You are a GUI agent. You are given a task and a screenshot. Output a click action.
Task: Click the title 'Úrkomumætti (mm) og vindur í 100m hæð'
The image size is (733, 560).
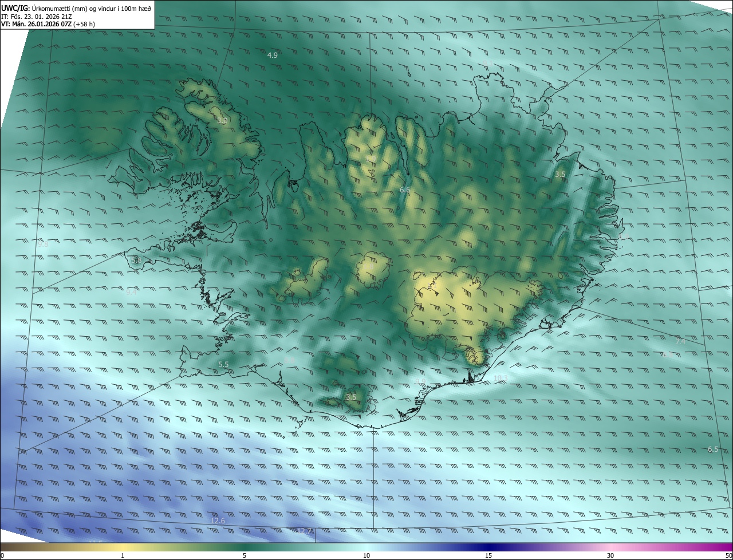[92, 7]
